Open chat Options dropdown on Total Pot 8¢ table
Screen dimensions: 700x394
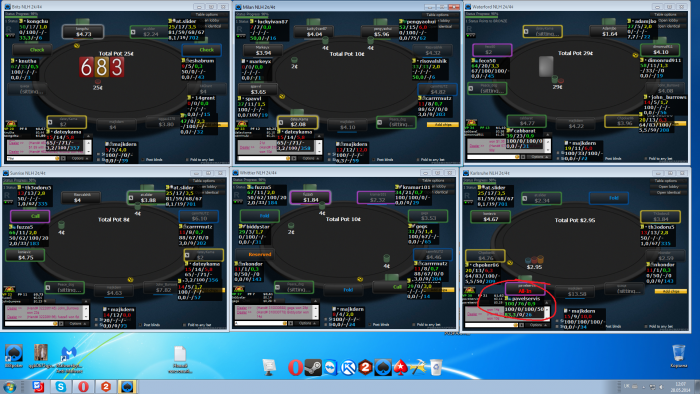coord(77,323)
